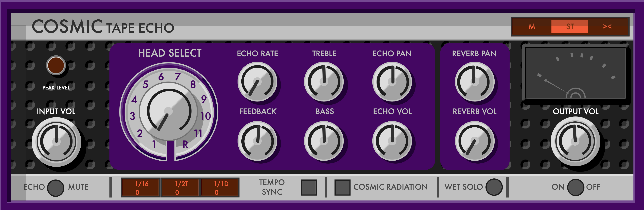Click the Echo Rate knob
The image size is (644, 210).
click(257, 82)
